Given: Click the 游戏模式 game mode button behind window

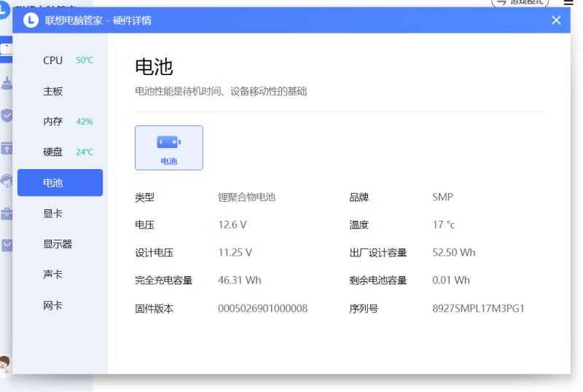Looking at the screenshot, I should [x=520, y=3].
